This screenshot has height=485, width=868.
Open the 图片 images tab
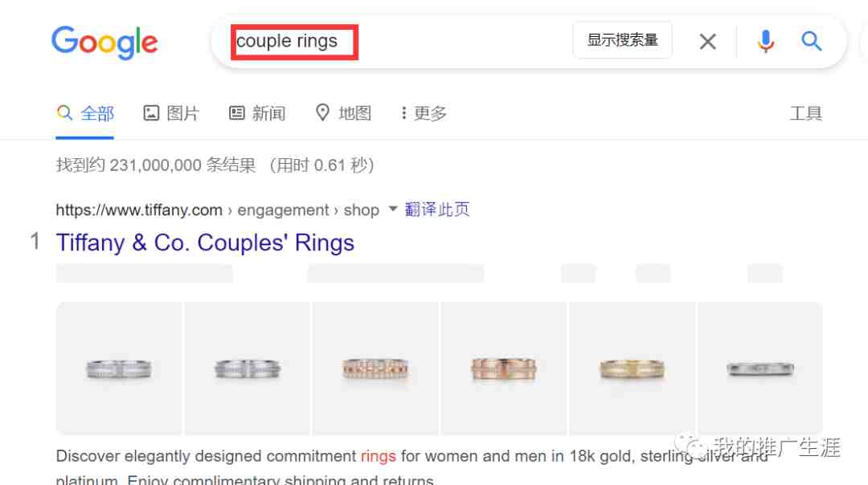click(x=171, y=113)
